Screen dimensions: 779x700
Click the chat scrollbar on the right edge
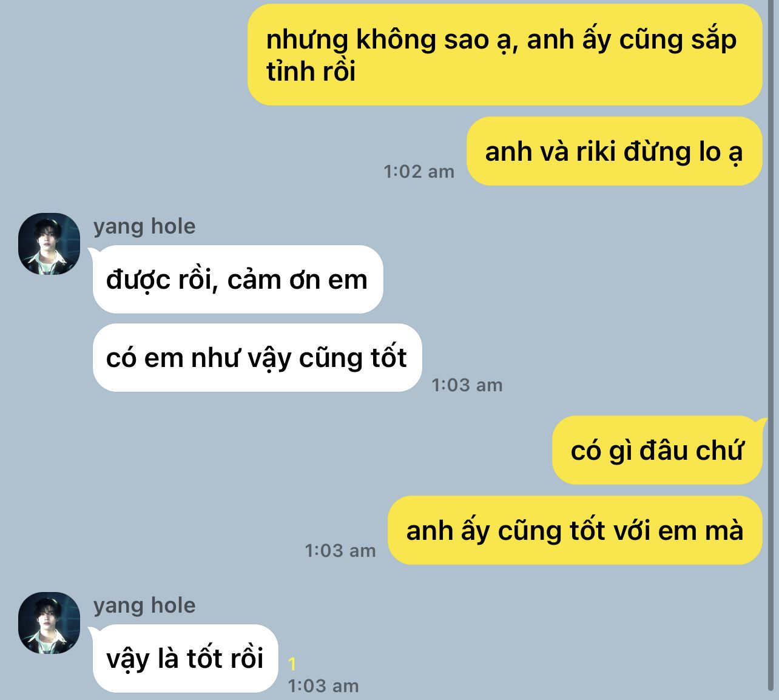click(772, 346)
